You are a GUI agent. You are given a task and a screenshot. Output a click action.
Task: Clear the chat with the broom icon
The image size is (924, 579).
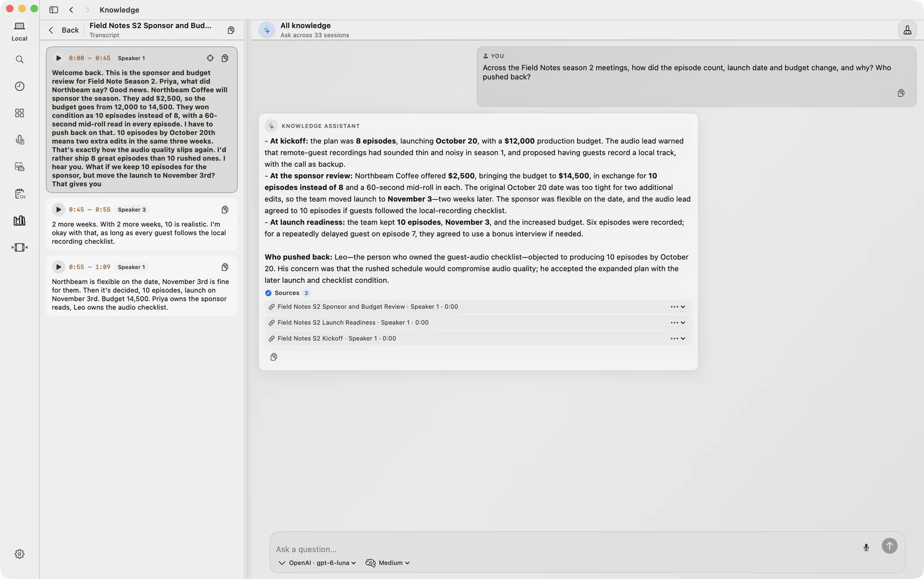pos(907,30)
